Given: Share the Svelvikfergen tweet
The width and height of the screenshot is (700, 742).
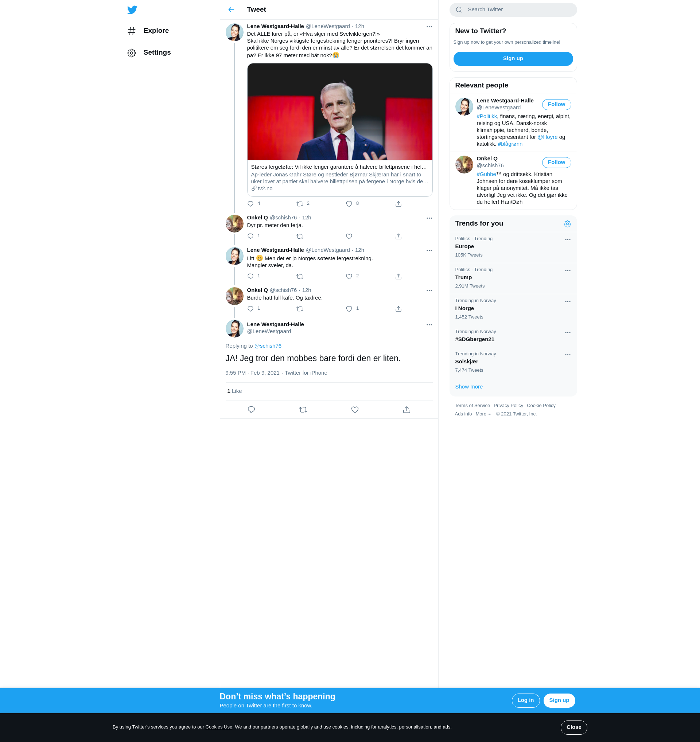Looking at the screenshot, I should [x=398, y=204].
